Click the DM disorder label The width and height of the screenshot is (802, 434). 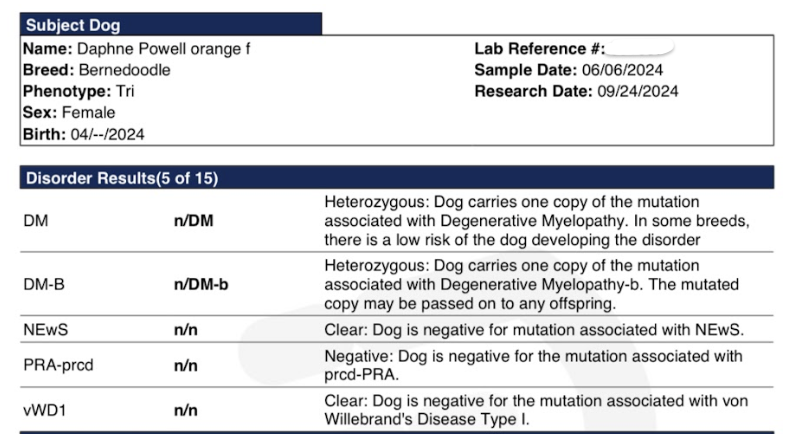(36, 221)
